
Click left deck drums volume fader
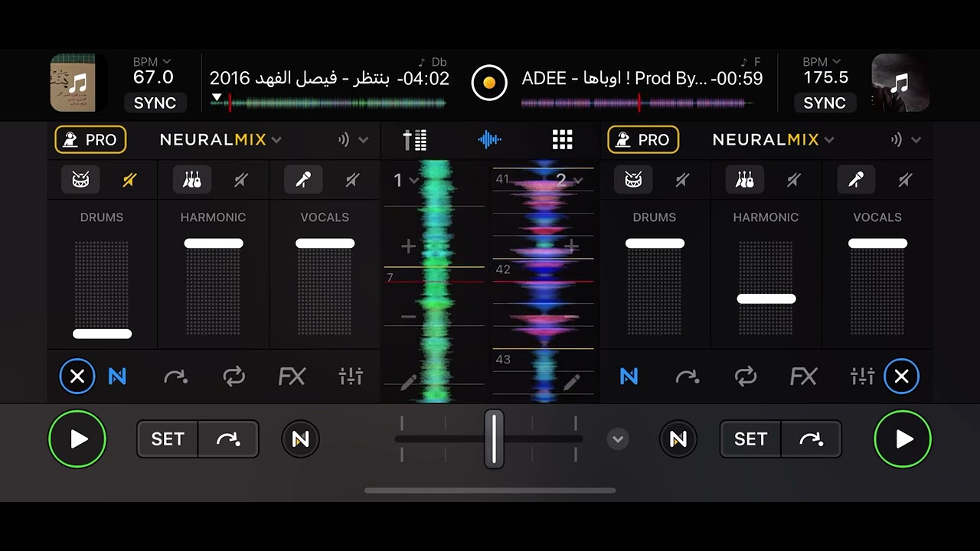tap(103, 334)
